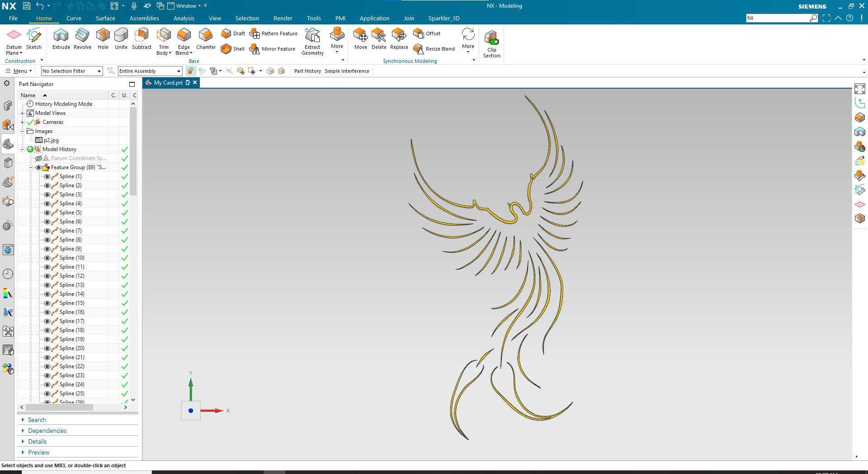Toggle visibility of Spline (22)

[x=47, y=366]
